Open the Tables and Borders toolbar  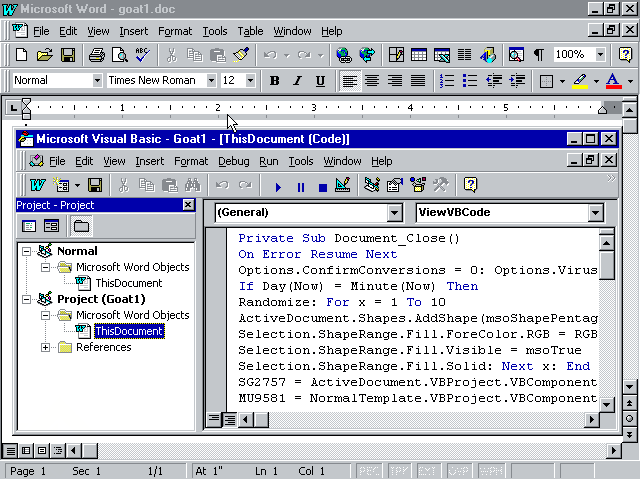pyautogui.click(x=396, y=55)
